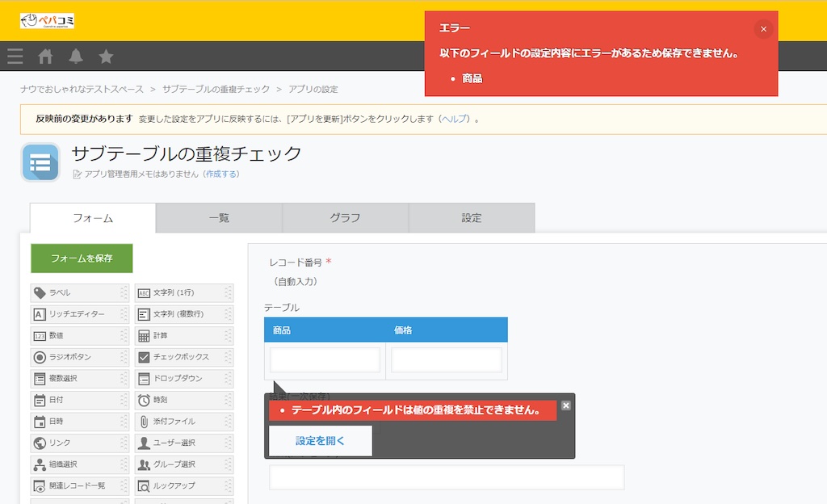Click 作成する link for admin memo
Viewport: 827px width, 504px height.
[x=221, y=174]
